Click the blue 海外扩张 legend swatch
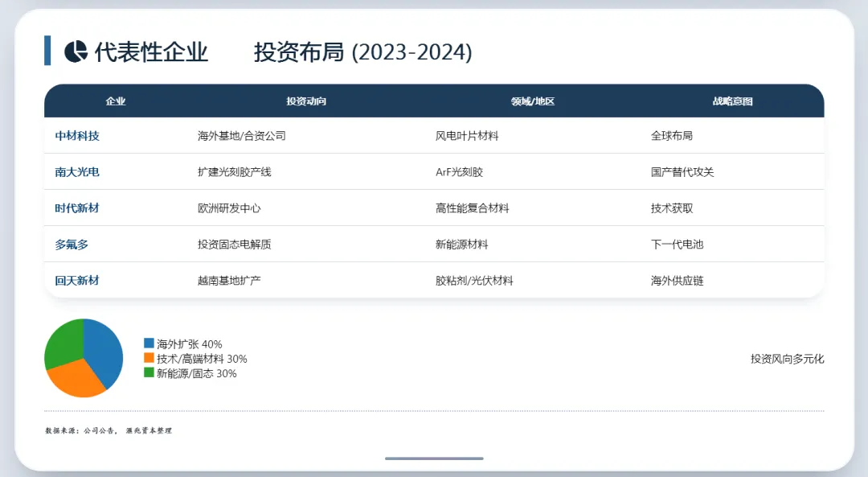 [x=149, y=343]
